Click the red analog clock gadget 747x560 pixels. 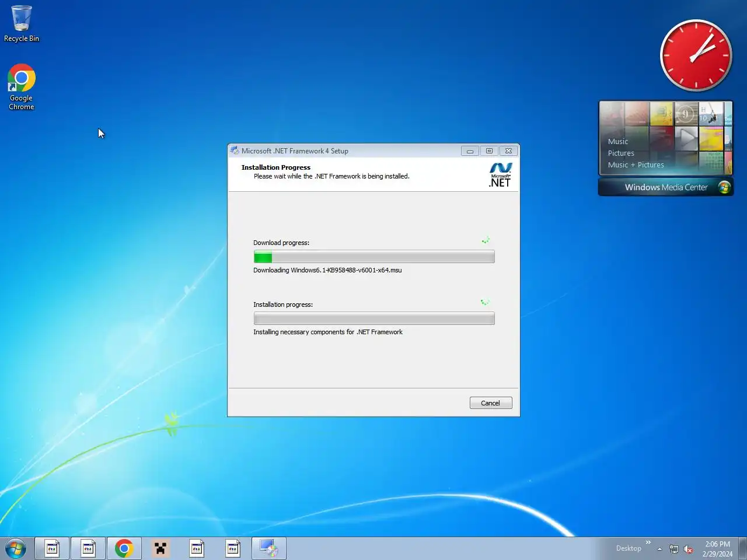pyautogui.click(x=696, y=55)
